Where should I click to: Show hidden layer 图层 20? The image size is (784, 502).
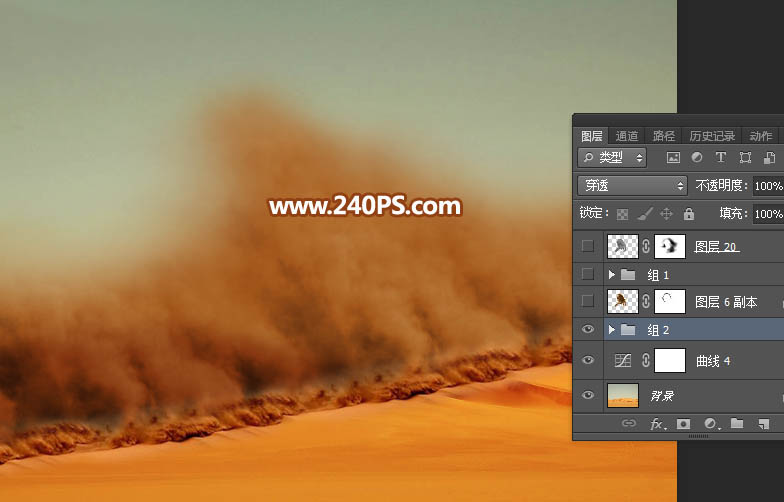point(588,246)
